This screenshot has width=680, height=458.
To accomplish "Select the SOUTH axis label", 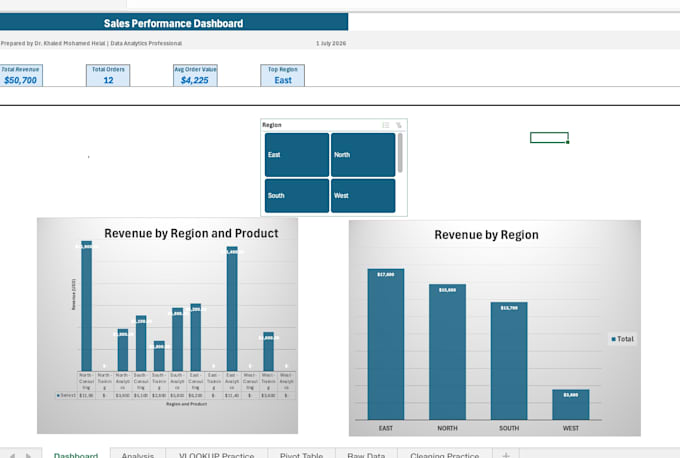I will point(509,428).
